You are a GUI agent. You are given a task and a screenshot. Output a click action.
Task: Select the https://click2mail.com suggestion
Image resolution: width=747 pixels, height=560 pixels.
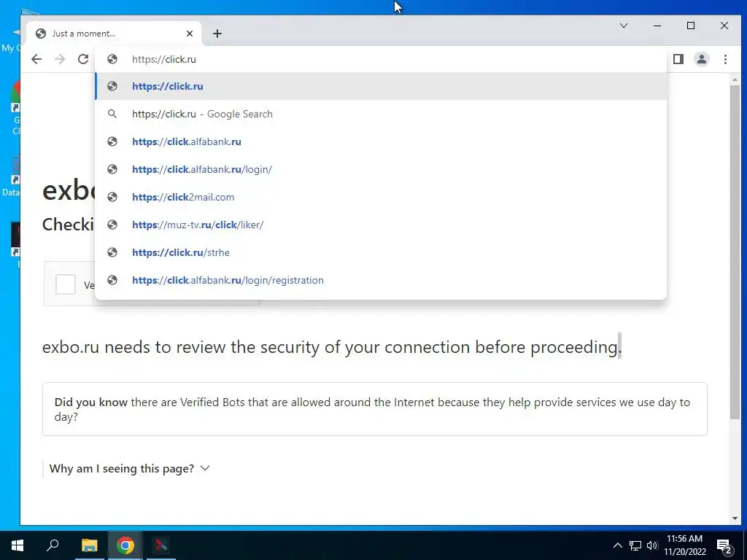pyautogui.click(x=381, y=197)
